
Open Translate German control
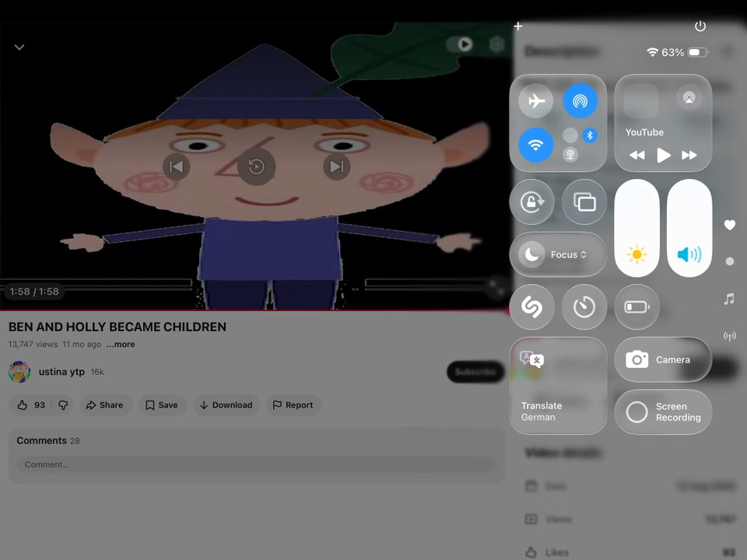(x=559, y=386)
